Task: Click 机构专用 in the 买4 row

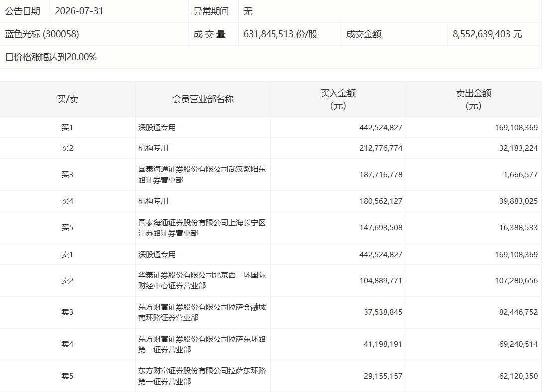Action: click(153, 201)
